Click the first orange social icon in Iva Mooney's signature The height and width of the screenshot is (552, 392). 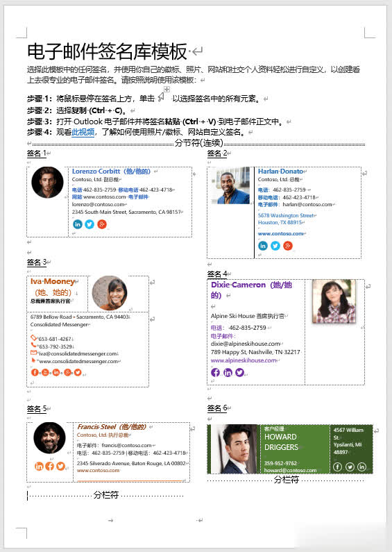click(x=35, y=372)
